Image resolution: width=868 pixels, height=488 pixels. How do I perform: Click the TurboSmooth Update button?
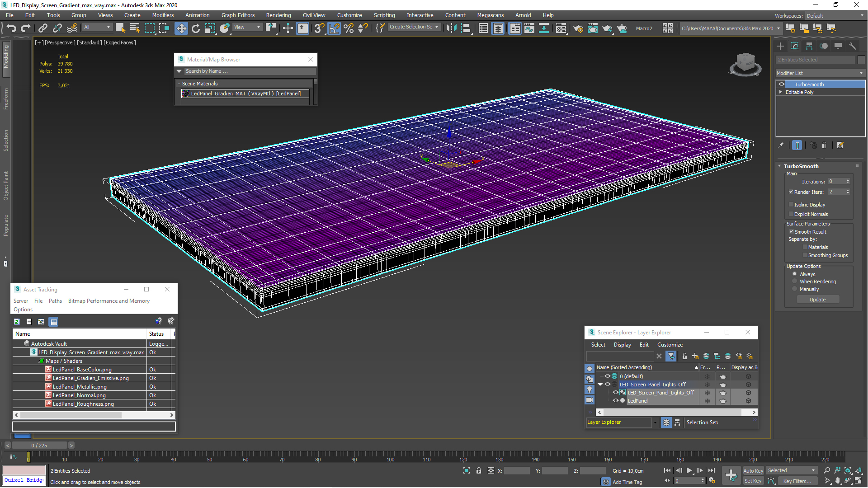[817, 300]
